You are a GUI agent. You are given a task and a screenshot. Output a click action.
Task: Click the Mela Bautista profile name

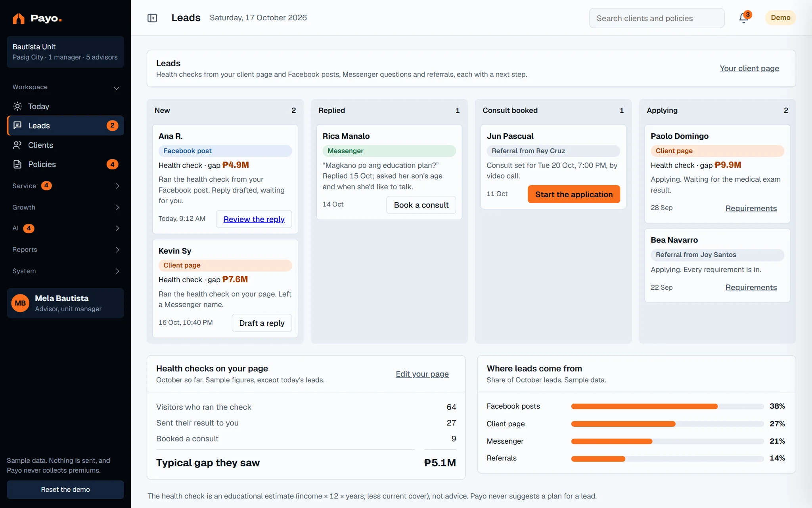pos(61,298)
